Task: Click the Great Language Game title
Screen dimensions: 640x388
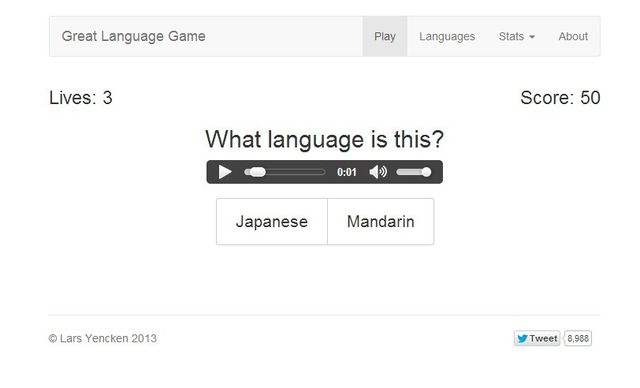Action: click(x=133, y=36)
